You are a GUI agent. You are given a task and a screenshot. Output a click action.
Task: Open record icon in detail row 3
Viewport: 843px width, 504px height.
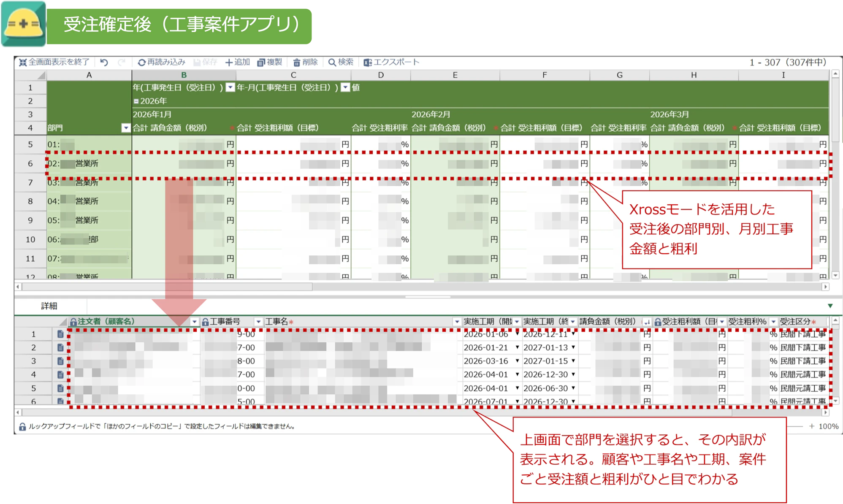tap(60, 361)
